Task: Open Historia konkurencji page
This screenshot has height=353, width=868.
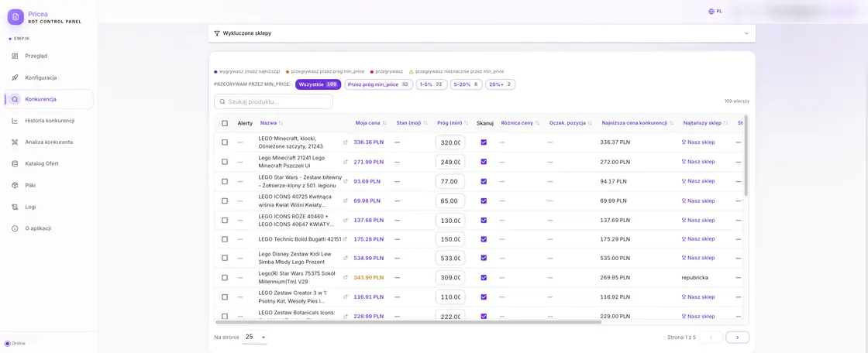Action: (50, 121)
